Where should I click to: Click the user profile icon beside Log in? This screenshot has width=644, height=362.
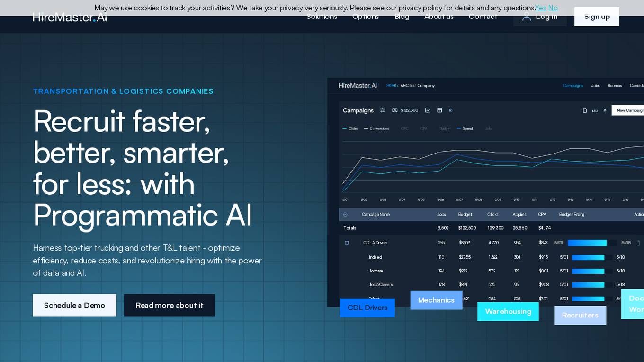coord(527,17)
